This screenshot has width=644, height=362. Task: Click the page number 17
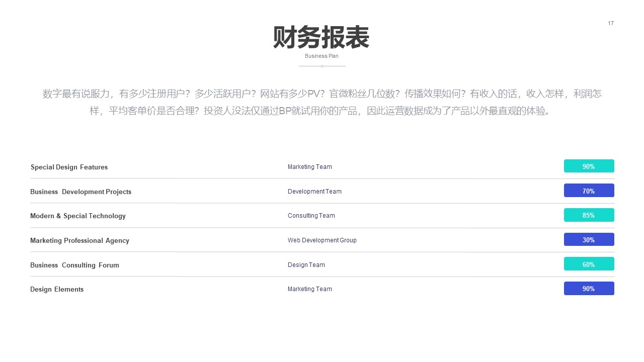[611, 23]
